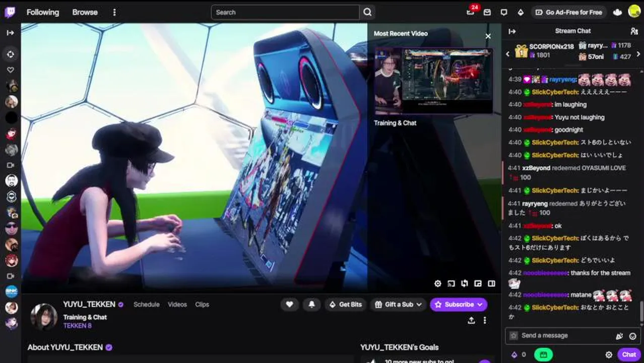Screen dimensions: 644x363
Task: Open the chat community users icon
Action: coord(634,31)
